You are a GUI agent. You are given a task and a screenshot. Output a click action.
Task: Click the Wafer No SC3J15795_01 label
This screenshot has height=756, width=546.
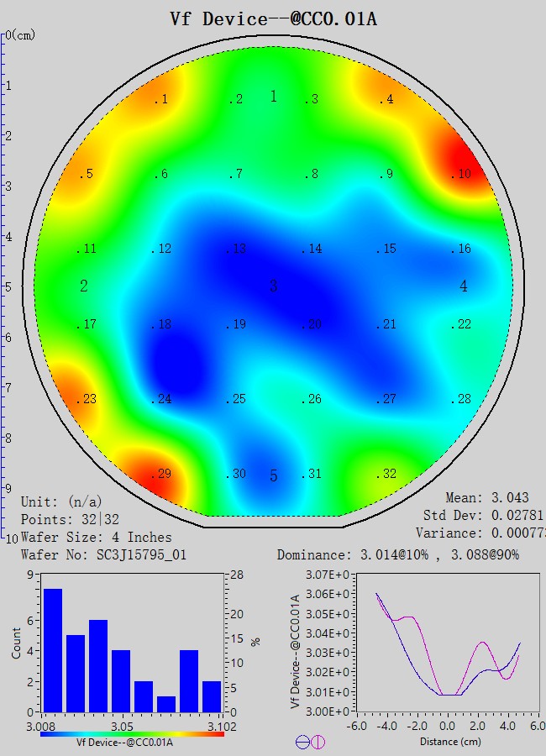[x=103, y=554]
